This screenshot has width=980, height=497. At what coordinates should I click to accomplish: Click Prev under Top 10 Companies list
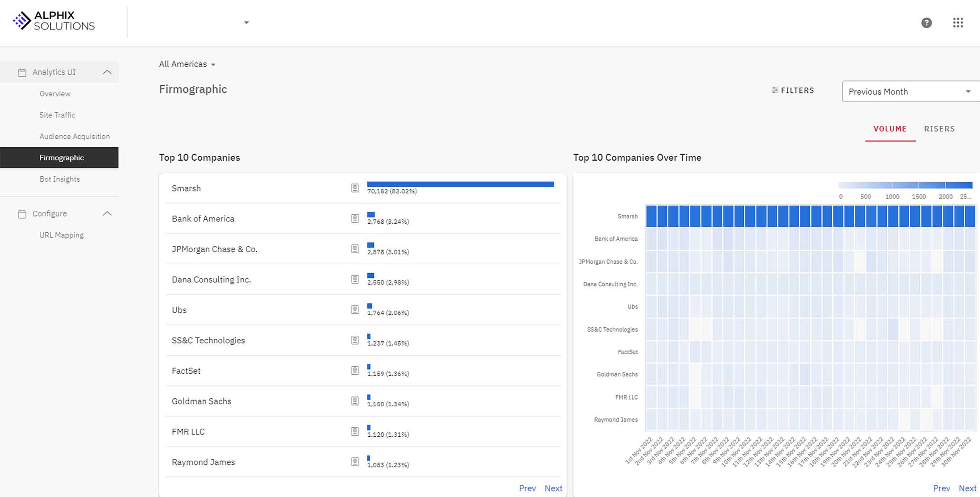coord(527,488)
